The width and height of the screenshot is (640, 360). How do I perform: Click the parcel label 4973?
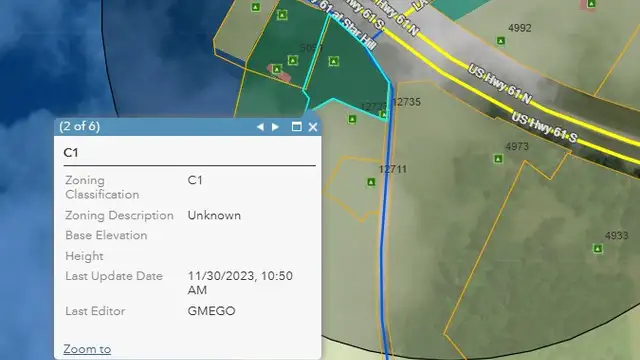point(517,147)
